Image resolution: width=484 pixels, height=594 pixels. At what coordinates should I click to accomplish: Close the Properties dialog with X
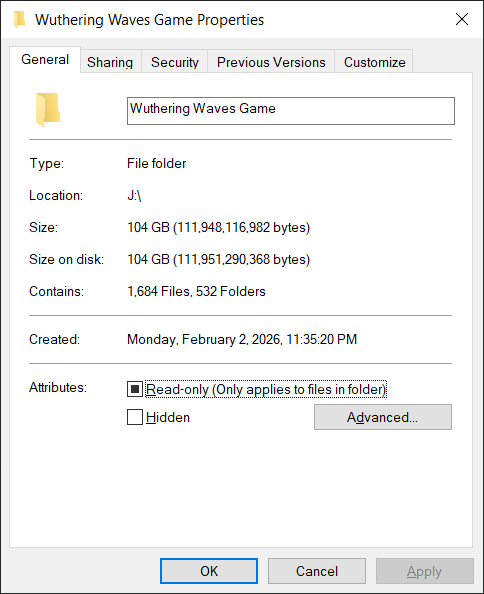pos(462,19)
